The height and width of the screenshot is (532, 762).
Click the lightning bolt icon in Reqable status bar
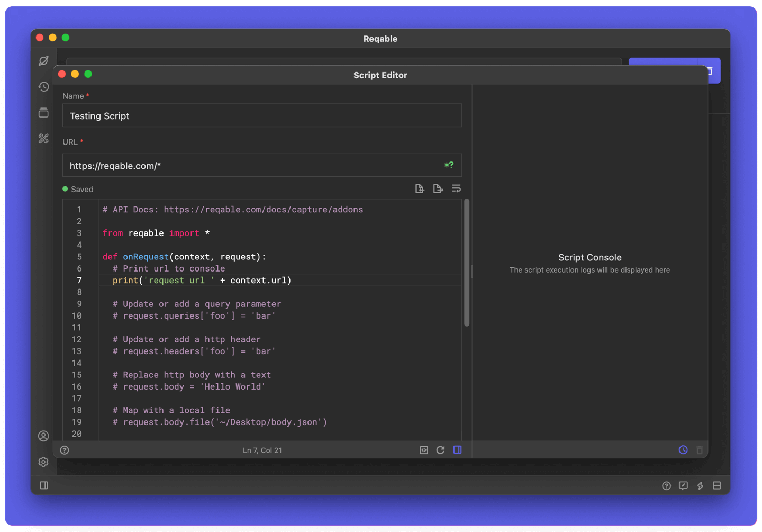pyautogui.click(x=700, y=485)
